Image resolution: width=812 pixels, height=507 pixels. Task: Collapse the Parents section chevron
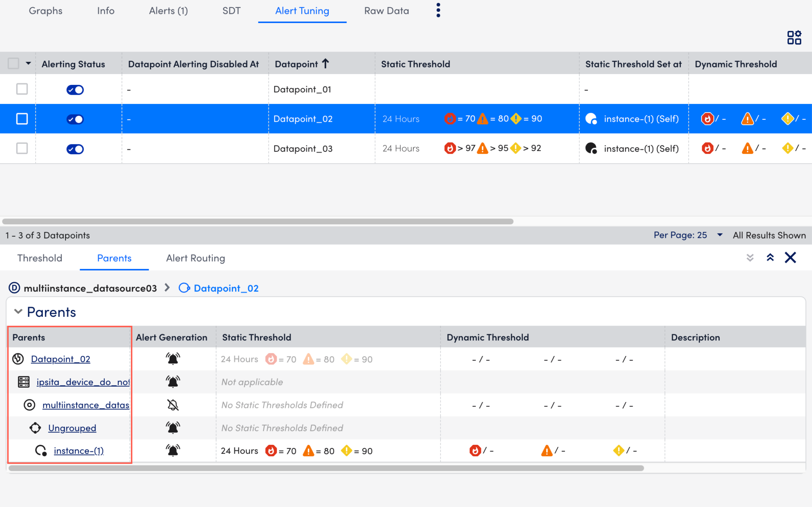point(17,312)
